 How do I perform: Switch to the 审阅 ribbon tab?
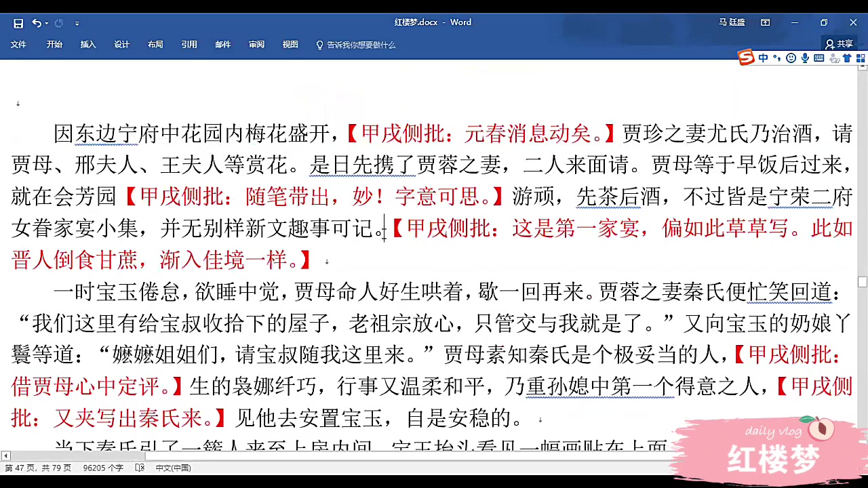pyautogui.click(x=256, y=45)
